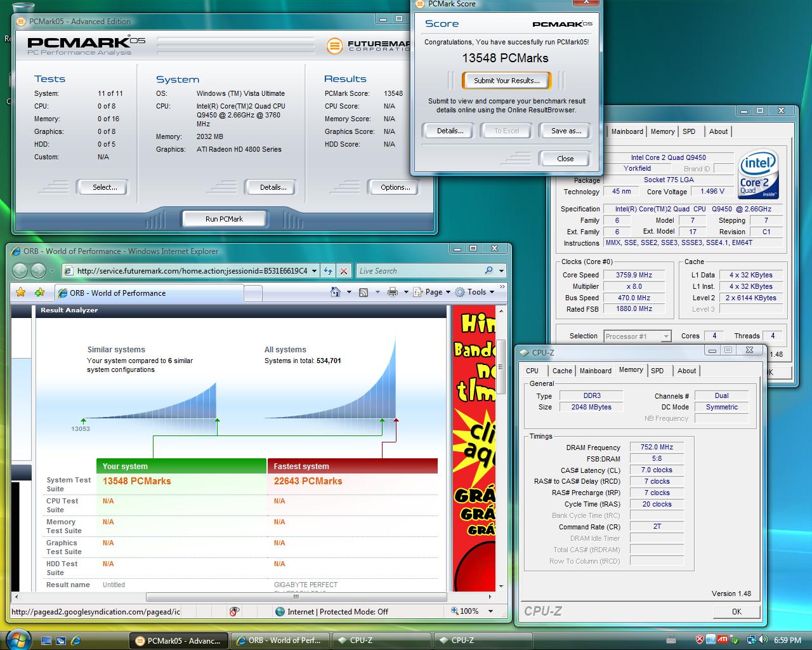Click the red security alert tray icon
Screen dimensions: 812x650
coord(700,640)
